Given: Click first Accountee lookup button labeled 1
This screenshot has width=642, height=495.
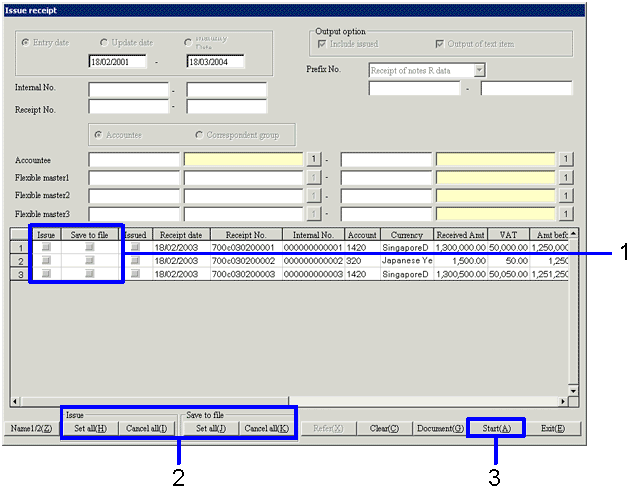Looking at the screenshot, I should 313,159.
